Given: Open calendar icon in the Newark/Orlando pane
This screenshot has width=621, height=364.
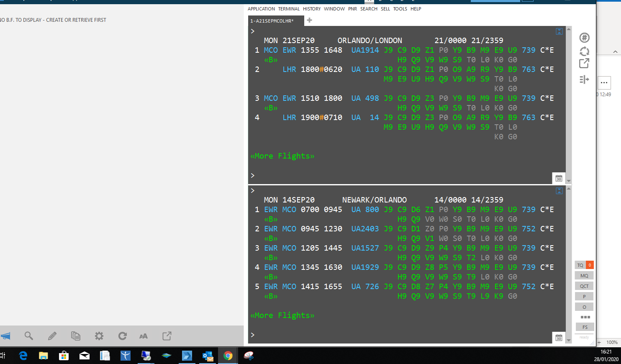Looking at the screenshot, I should pyautogui.click(x=559, y=338).
